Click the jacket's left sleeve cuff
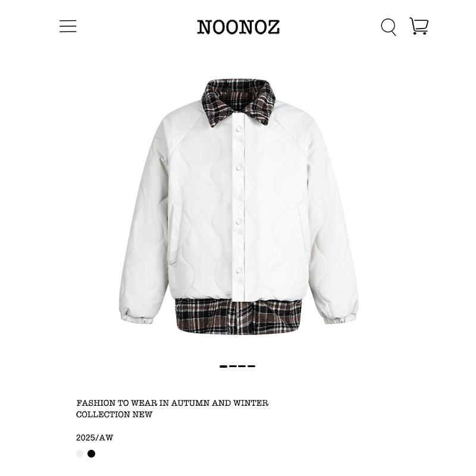The height and width of the screenshot is (476, 476). [x=136, y=318]
